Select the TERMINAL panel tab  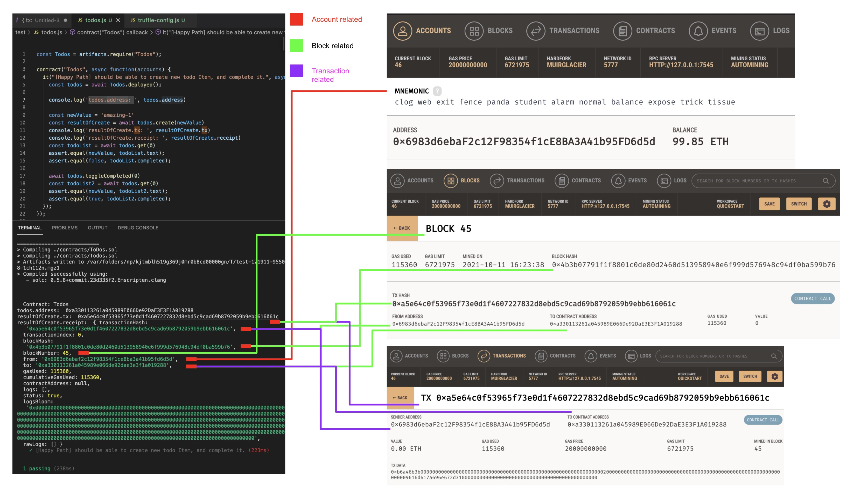(30, 228)
